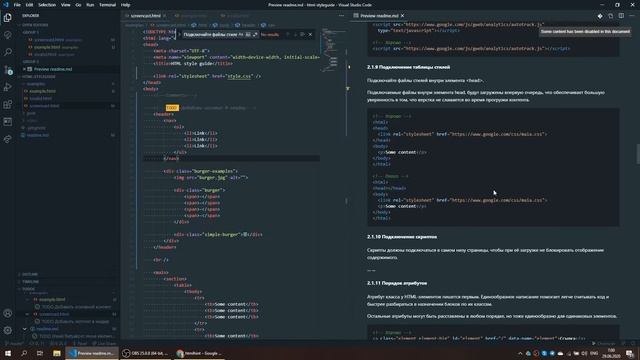The height and width of the screenshot is (360, 640).
Task: Open the Run and Debug view
Action: [7, 87]
